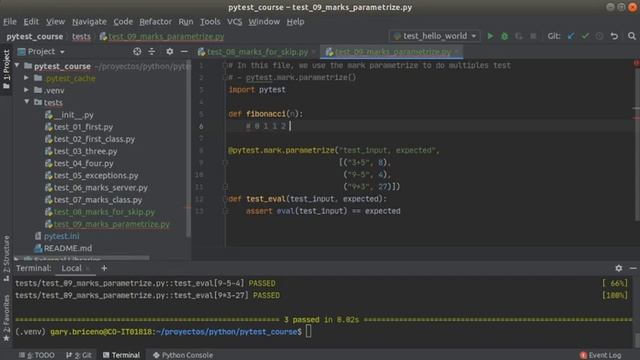Screen dimensions: 640x360
Task: Open the VCS menu
Action: coord(234,22)
